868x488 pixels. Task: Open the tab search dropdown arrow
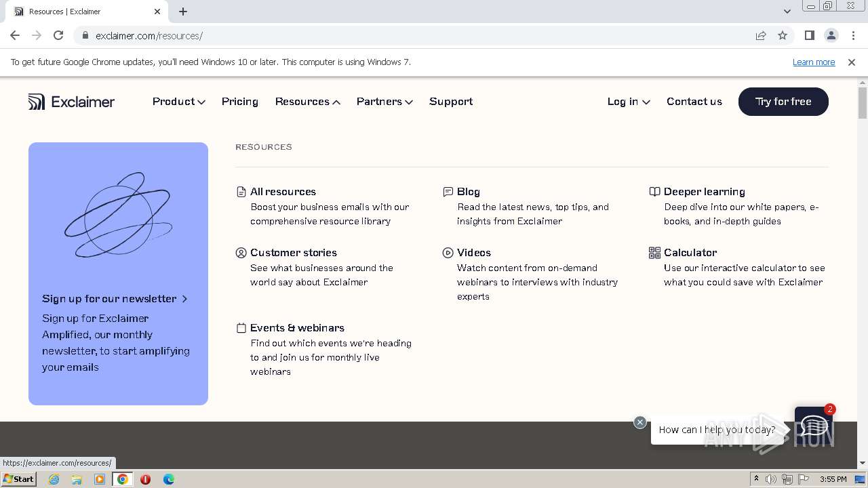(787, 12)
